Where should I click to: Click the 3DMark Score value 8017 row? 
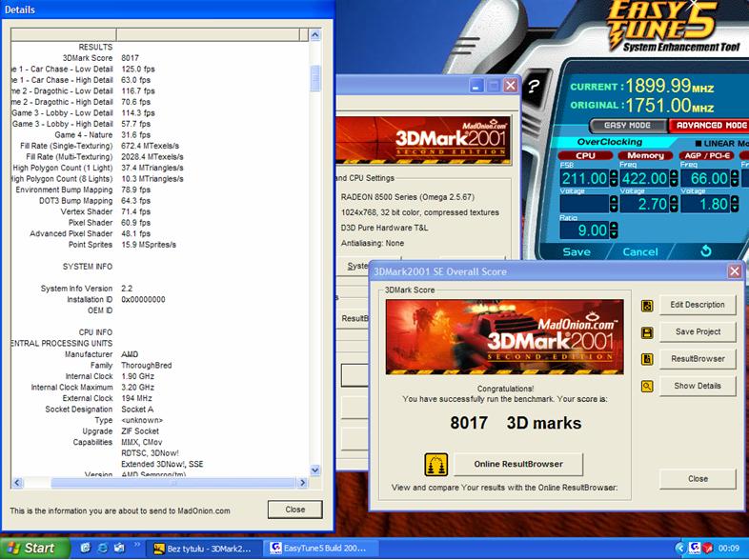(160, 58)
